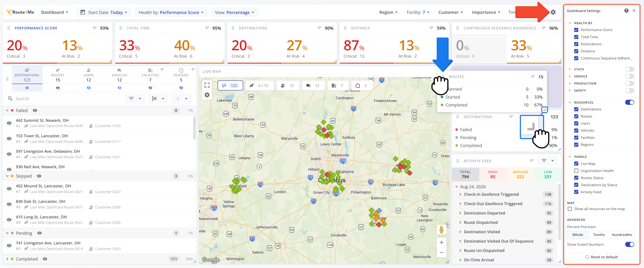Select destinations chip 123 on map
The width and height of the screenshot is (644, 268).
[230, 85]
